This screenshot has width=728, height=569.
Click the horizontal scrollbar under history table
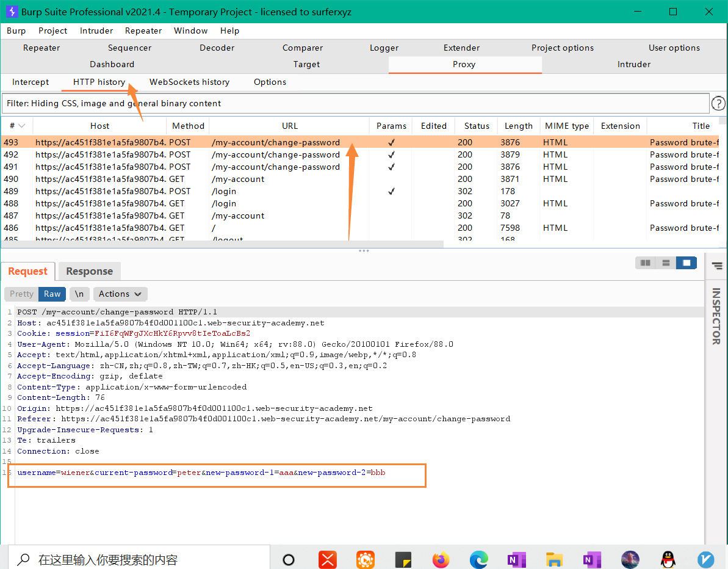(x=222, y=244)
